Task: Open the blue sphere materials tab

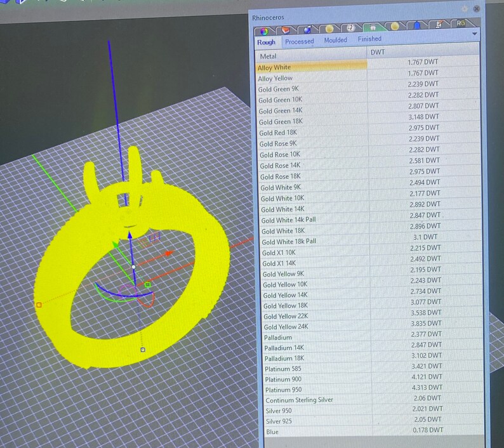Action: coord(307,30)
